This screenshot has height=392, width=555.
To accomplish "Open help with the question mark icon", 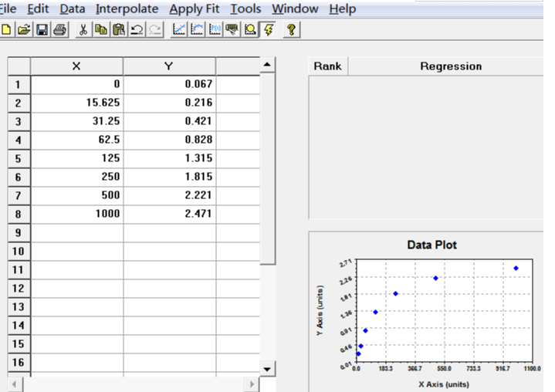I will pos(291,29).
